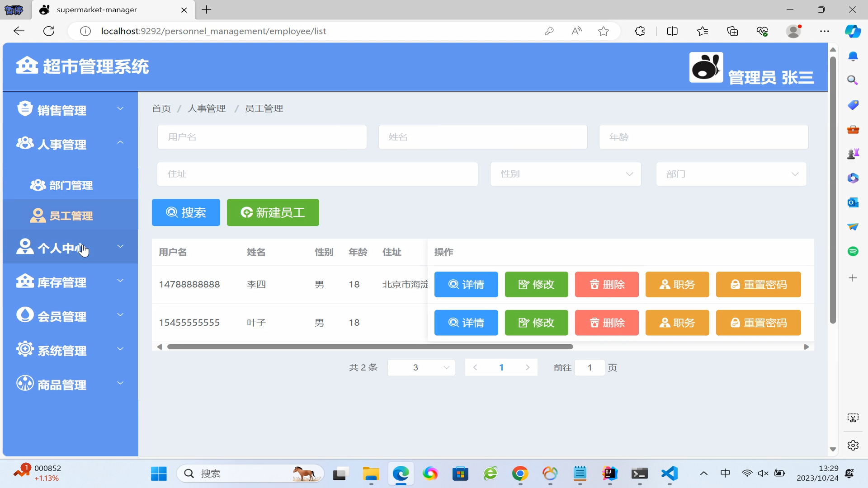868x488 pixels.
Task: Open 部门管理 in the sidebar
Action: click(x=71, y=185)
